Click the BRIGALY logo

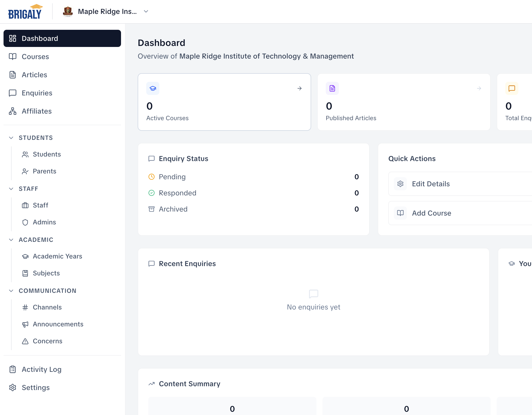tap(25, 11)
